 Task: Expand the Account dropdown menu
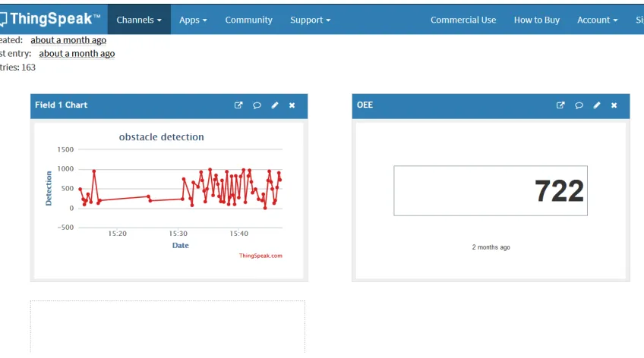[597, 20]
